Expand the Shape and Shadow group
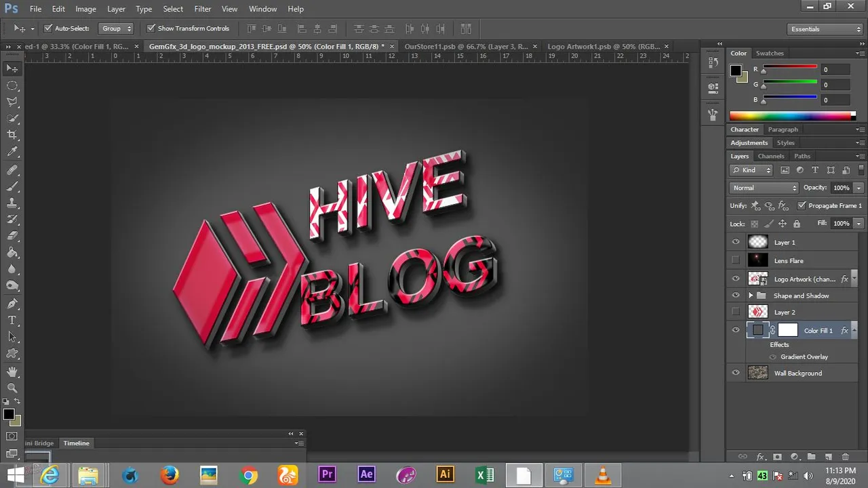The image size is (868, 488). click(751, 296)
